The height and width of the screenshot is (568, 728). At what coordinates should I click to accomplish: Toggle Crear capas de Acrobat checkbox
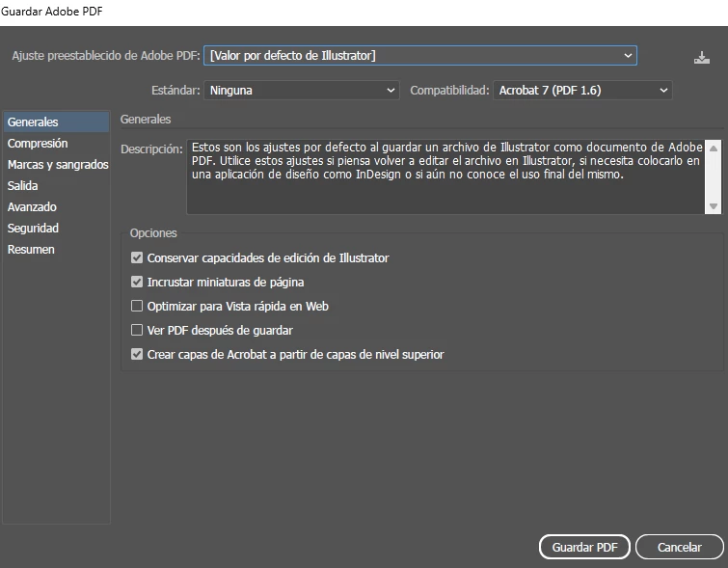[137, 354]
